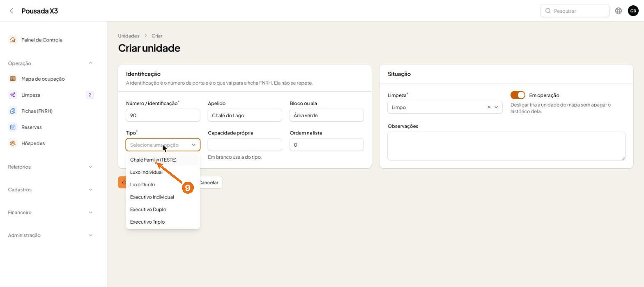Select Luxo Duplo option

[163, 185]
